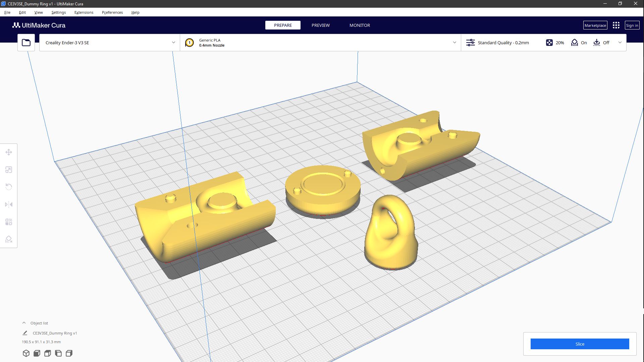
Task: Expand the printer selection dropdown
Action: click(x=173, y=43)
